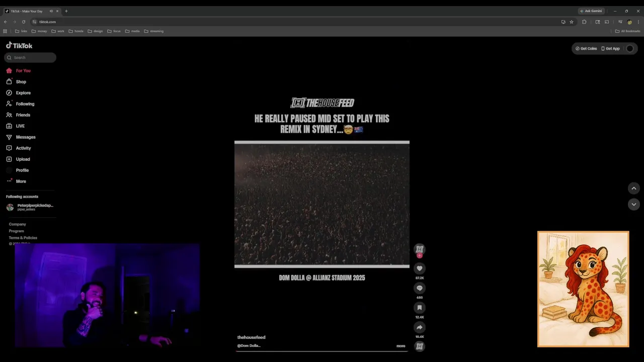Screen dimensions: 644x362
Task: Expand caption with more
Action: point(400,346)
